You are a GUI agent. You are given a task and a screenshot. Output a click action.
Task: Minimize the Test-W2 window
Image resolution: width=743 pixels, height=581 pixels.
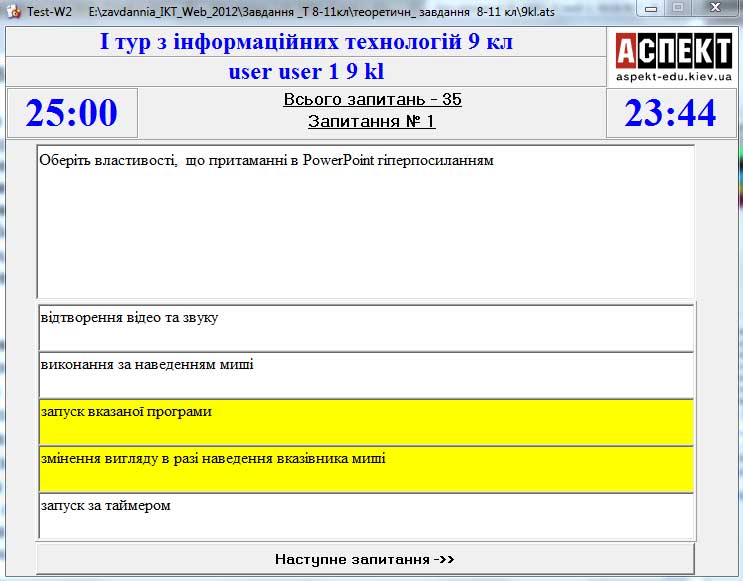coord(652,8)
